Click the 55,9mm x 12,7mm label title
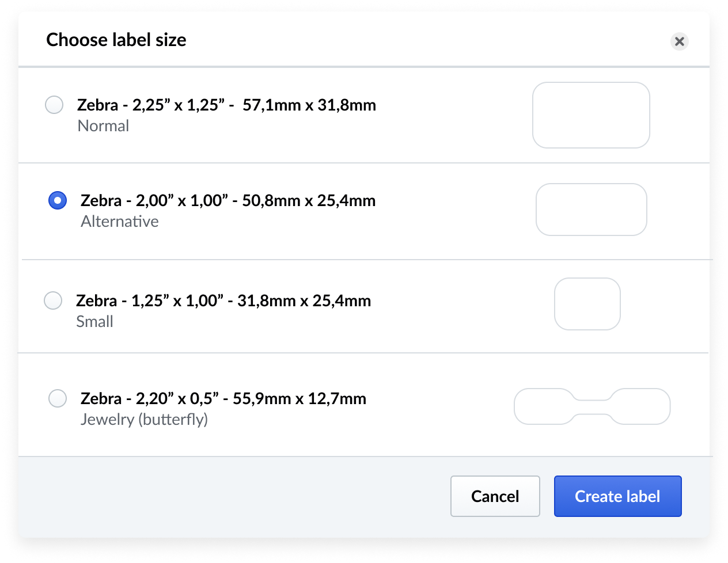 coord(223,398)
